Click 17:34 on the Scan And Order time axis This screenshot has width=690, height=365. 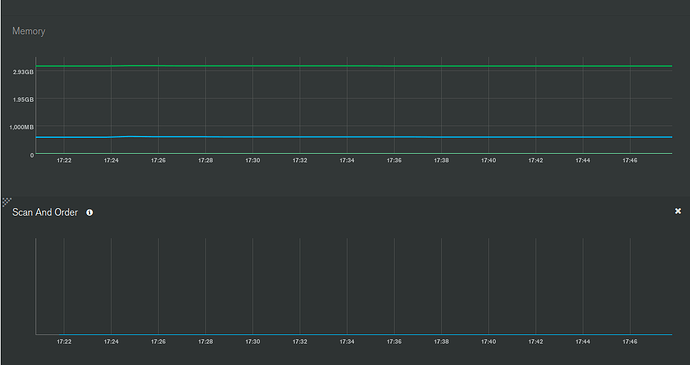point(347,342)
